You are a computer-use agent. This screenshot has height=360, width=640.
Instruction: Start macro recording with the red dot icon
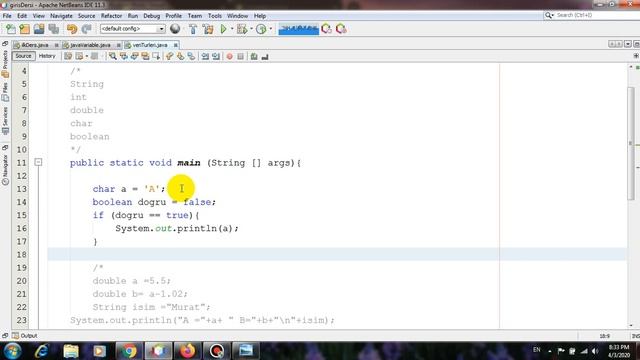[x=229, y=56]
